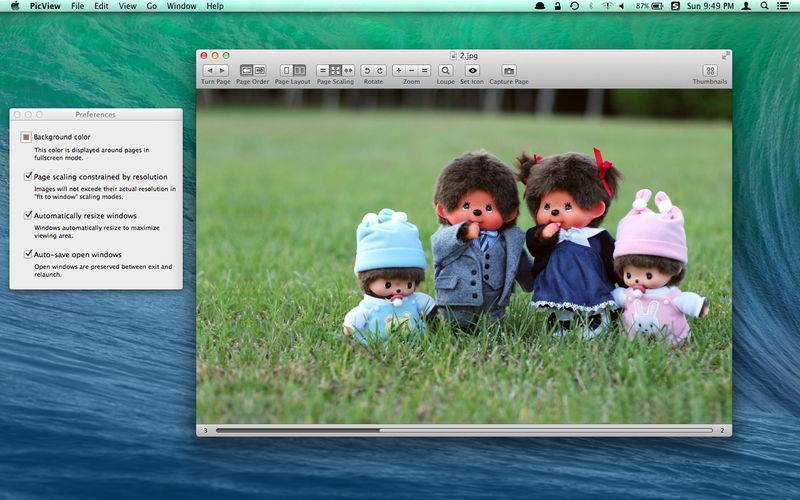Open Notification Center list icon
800x500 pixels.
coord(782,6)
